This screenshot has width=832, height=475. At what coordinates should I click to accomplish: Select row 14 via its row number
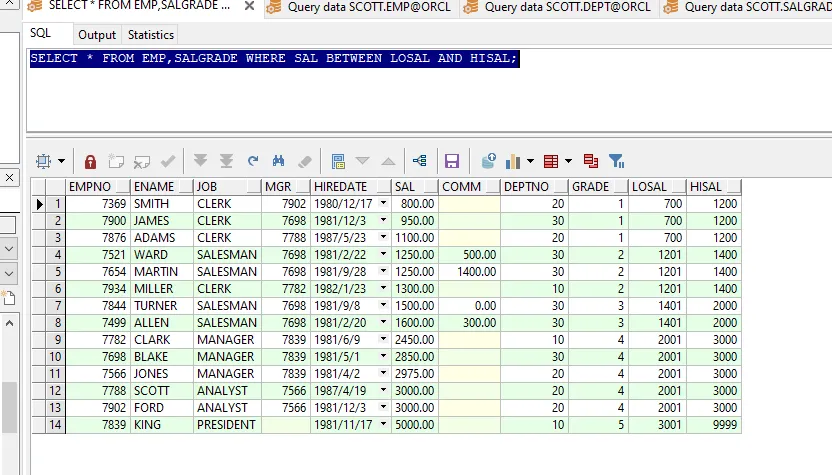57,425
